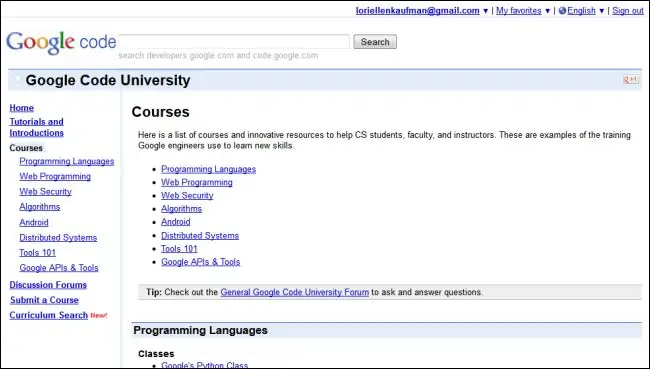Click Google APIs & Tools in bulleted list
This screenshot has height=369, width=650.
click(x=201, y=262)
